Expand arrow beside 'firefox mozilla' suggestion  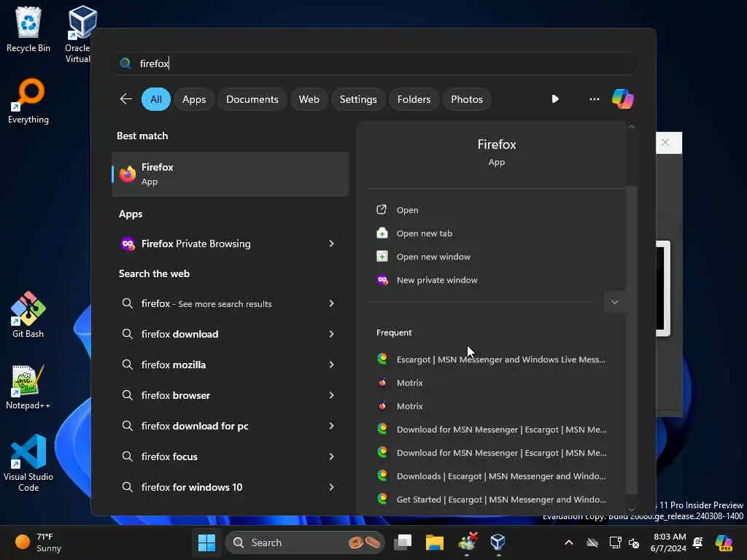point(331,365)
